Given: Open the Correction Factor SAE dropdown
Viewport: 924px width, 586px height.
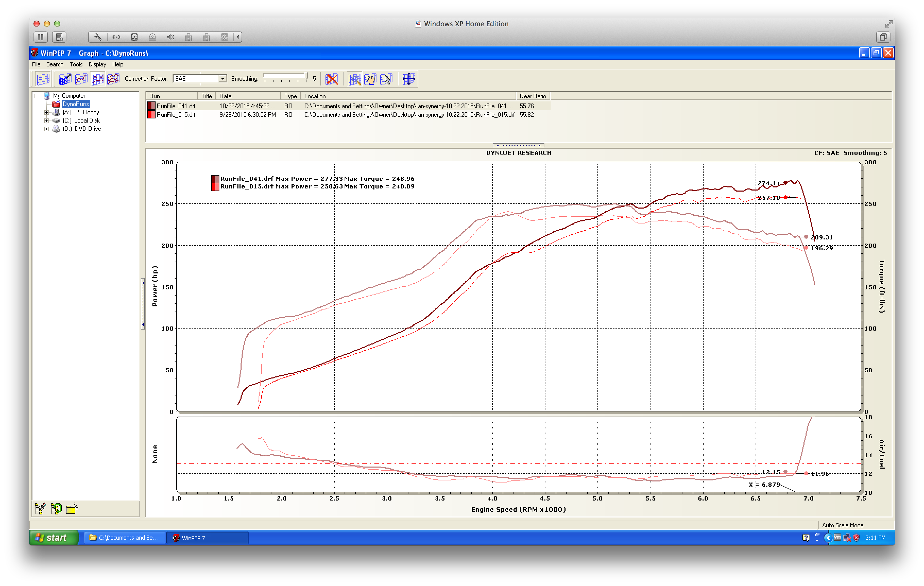Looking at the screenshot, I should pos(222,79).
